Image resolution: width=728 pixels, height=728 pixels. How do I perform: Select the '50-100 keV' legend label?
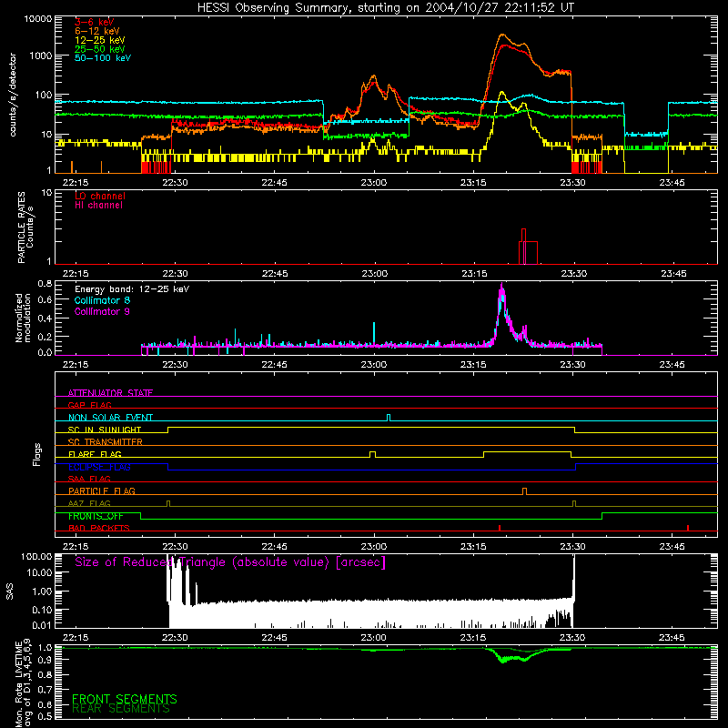[x=103, y=58]
